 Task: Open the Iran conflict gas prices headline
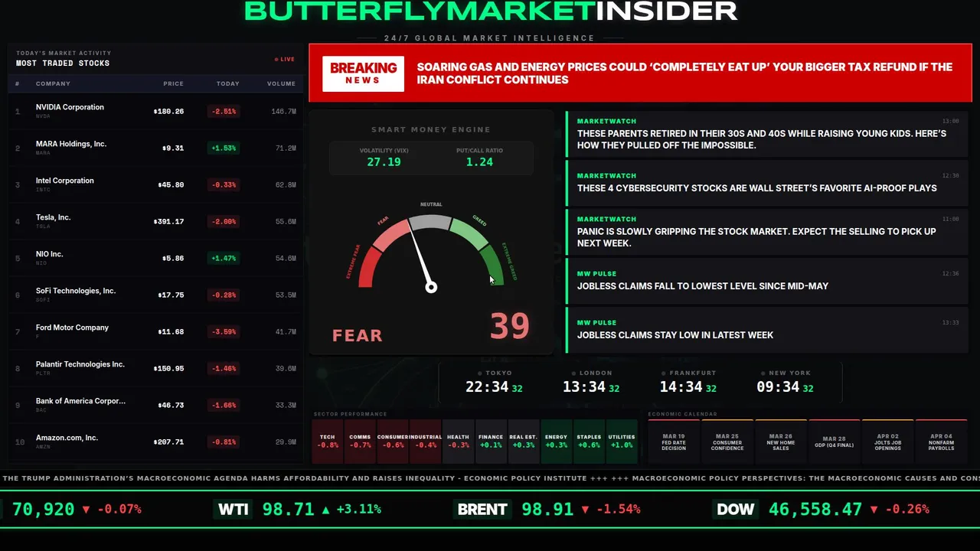coord(684,73)
